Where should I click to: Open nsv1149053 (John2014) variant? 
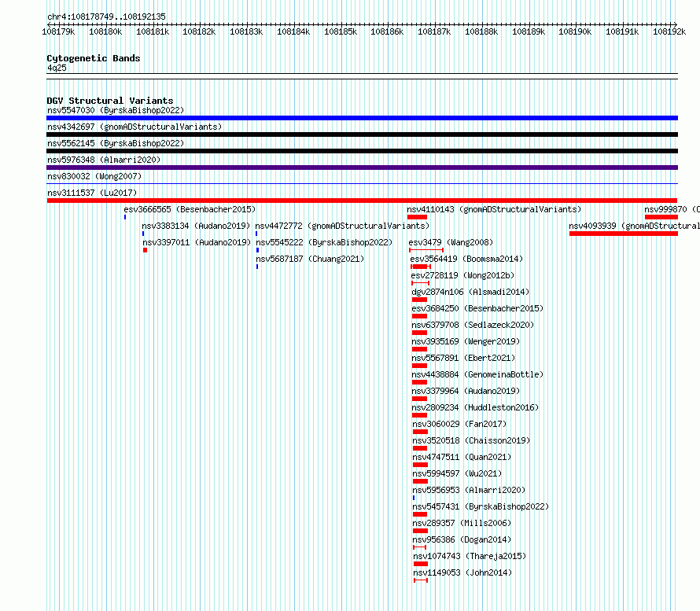tap(462, 572)
